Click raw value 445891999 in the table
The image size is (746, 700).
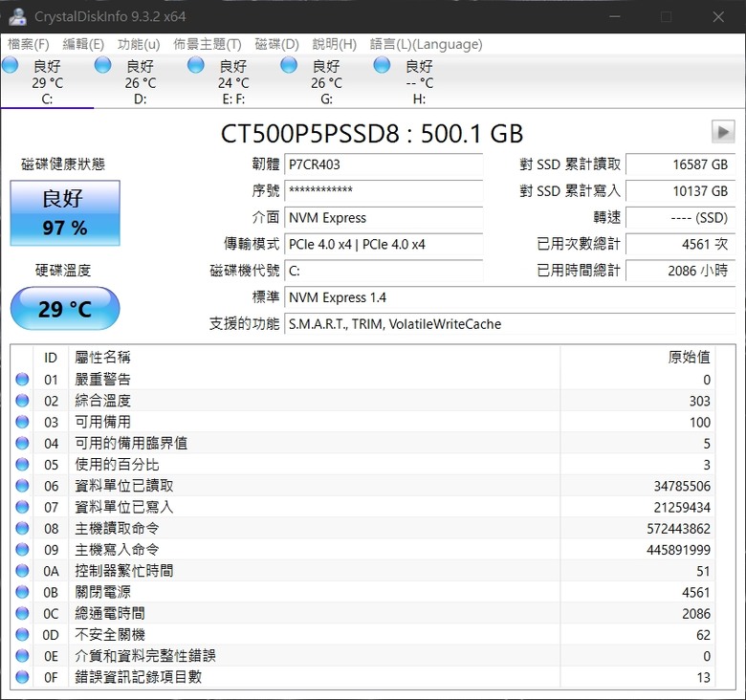pos(678,550)
